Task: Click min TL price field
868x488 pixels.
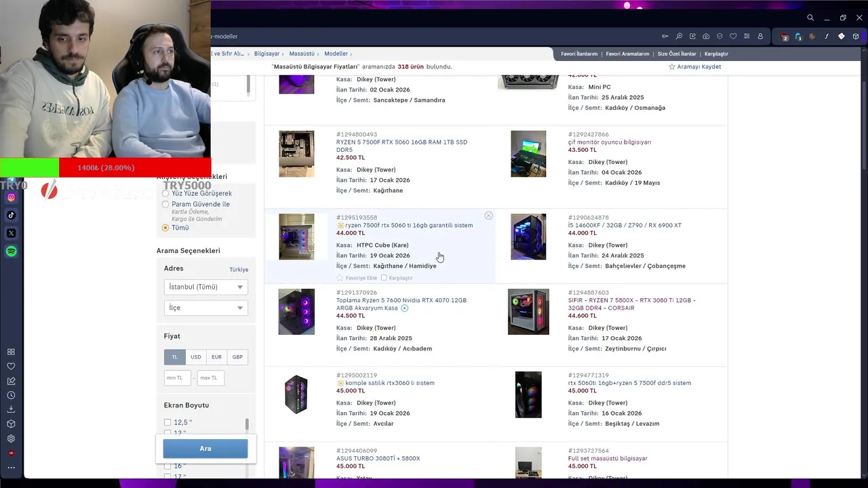Action: [x=178, y=378]
